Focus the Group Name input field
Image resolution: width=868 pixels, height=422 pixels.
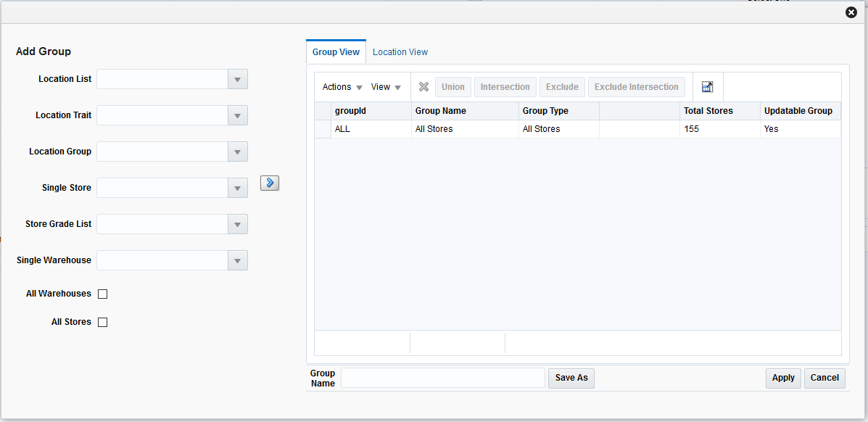[443, 378]
